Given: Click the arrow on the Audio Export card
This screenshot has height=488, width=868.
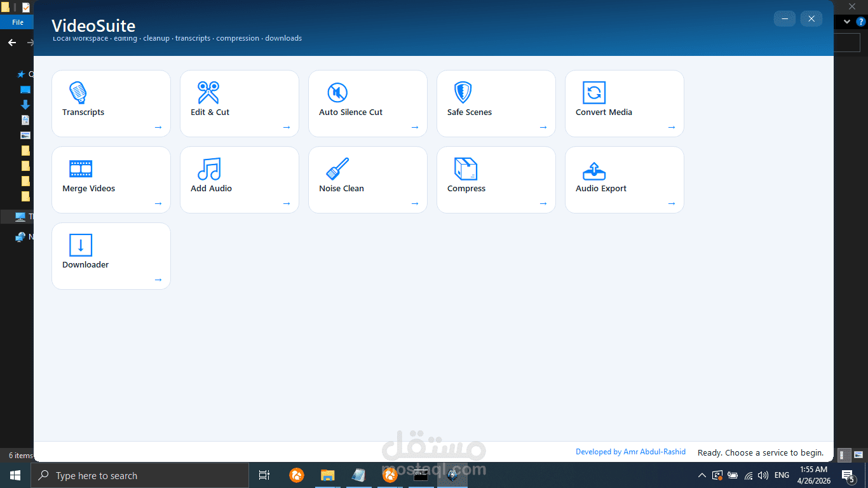Looking at the screenshot, I should click(672, 203).
